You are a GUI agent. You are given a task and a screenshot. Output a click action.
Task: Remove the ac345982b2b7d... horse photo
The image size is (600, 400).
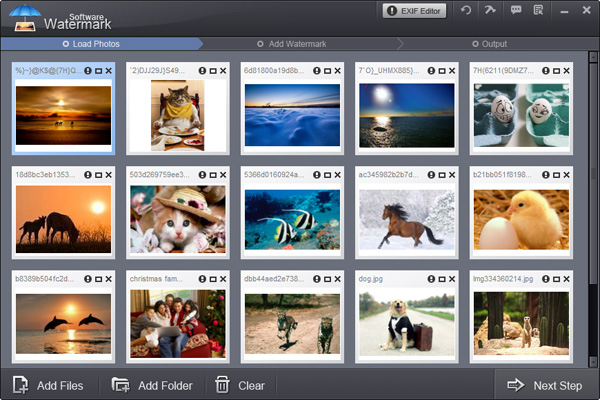click(x=452, y=175)
